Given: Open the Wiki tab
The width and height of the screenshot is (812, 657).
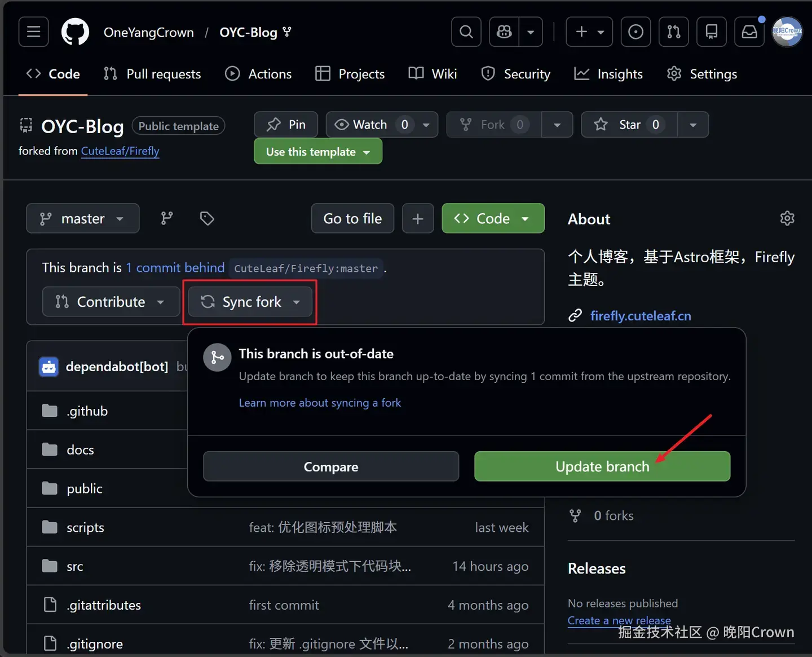Looking at the screenshot, I should coord(433,74).
